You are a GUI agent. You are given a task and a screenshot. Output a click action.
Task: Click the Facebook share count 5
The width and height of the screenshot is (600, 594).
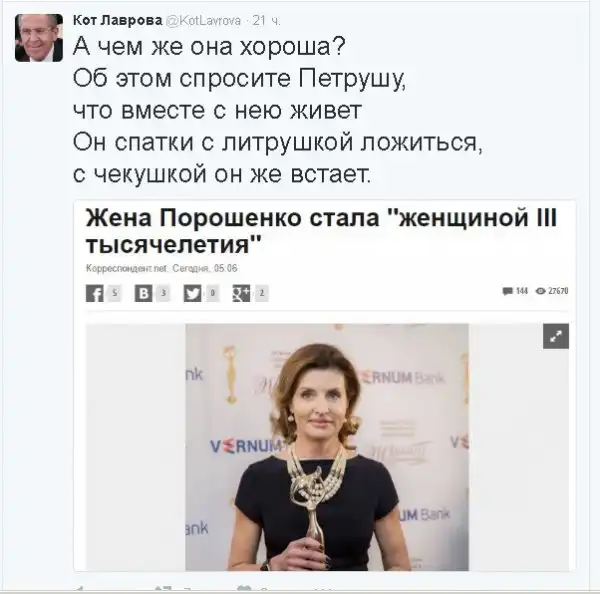pos(114,294)
